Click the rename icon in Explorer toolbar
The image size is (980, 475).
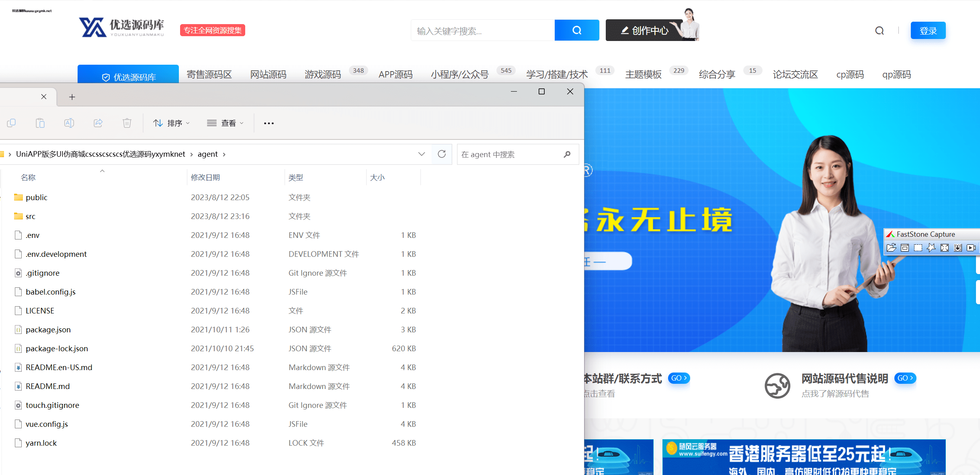69,123
